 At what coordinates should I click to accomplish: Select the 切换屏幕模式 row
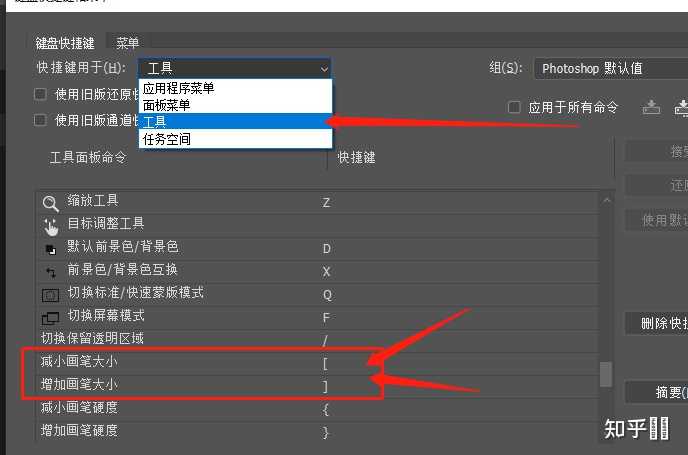(x=318, y=317)
